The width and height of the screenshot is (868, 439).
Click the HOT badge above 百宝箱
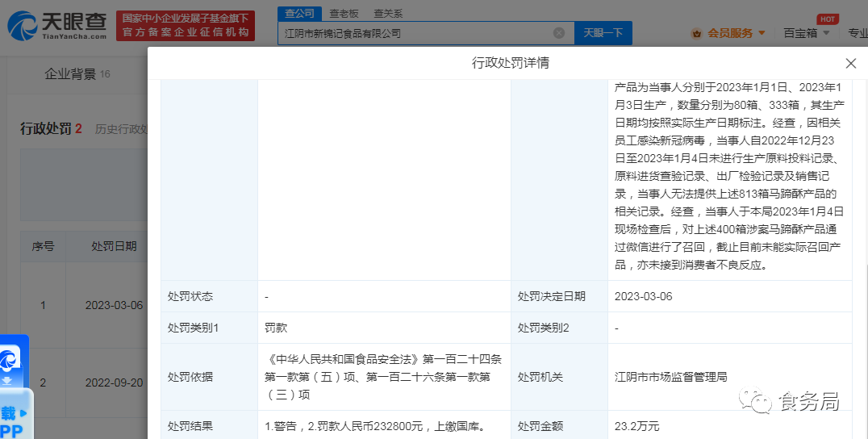828,19
